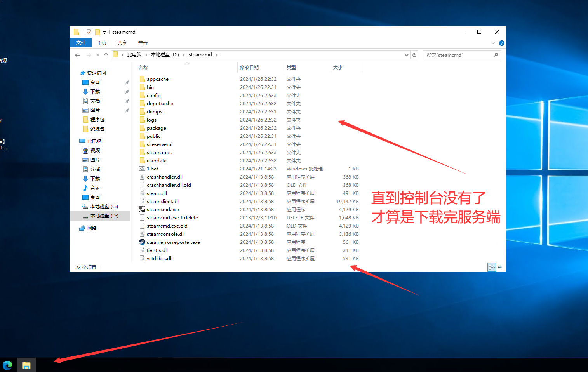
Task: Expand the chevron after steamcmd in path
Action: 217,55
